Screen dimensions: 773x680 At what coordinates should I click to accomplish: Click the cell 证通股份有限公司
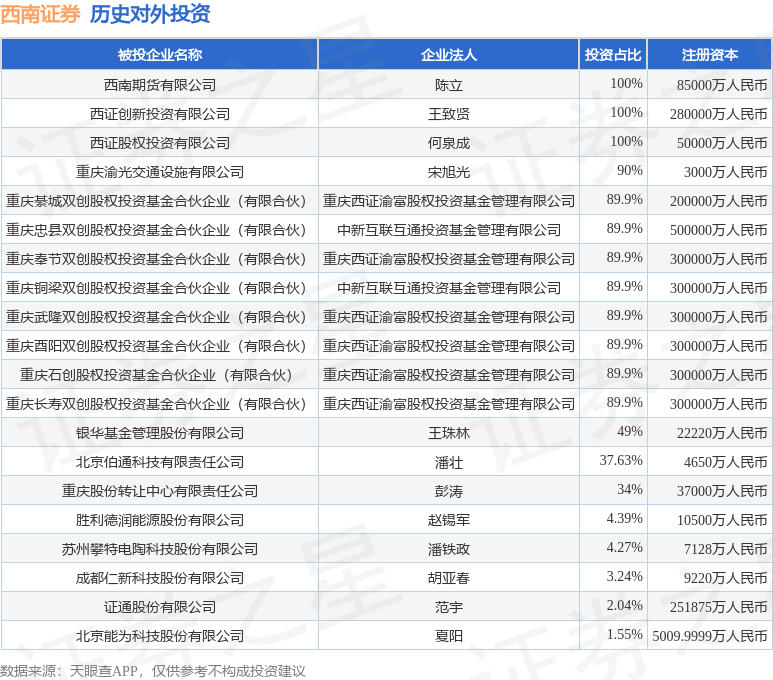[160, 607]
